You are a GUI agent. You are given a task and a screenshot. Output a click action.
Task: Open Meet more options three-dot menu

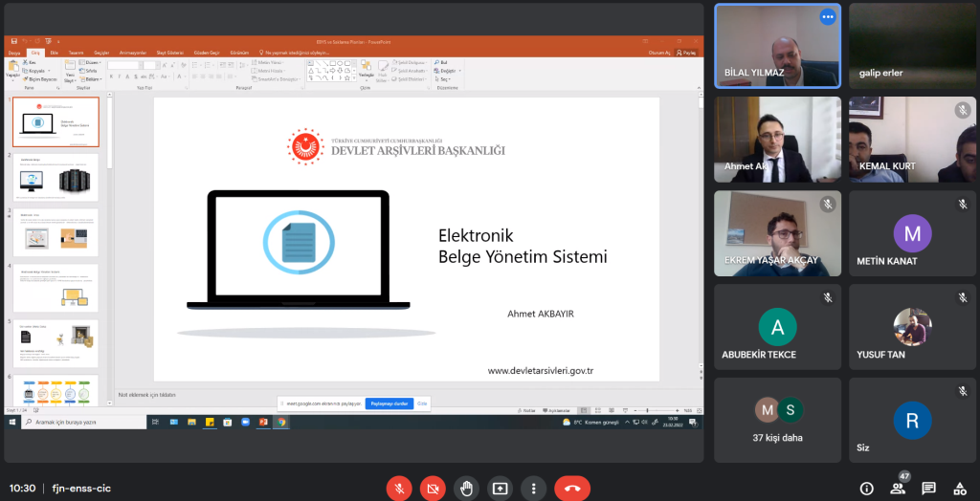533,489
